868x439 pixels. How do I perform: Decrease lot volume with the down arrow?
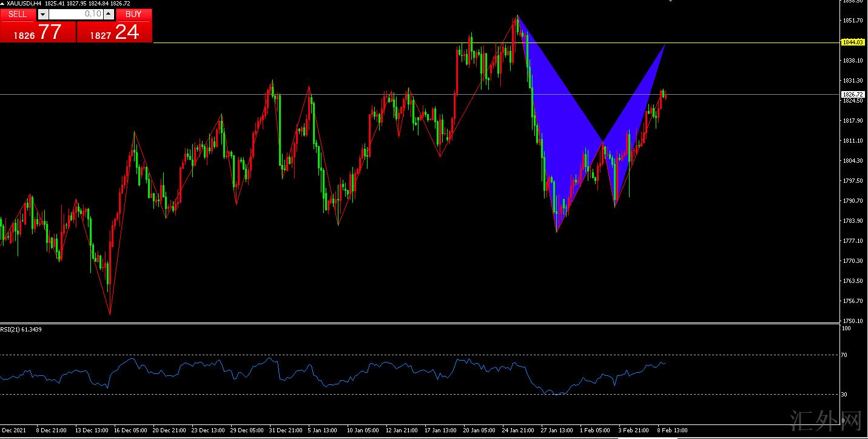42,14
